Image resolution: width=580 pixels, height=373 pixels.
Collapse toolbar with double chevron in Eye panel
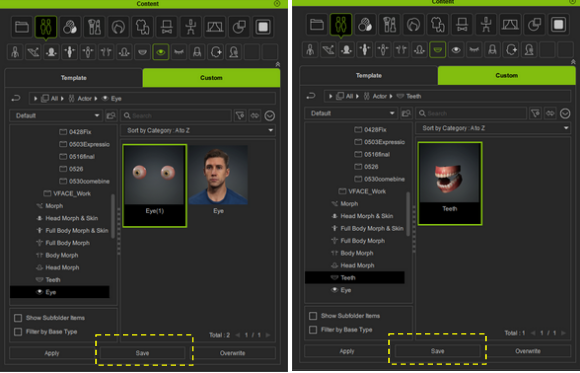tap(278, 64)
